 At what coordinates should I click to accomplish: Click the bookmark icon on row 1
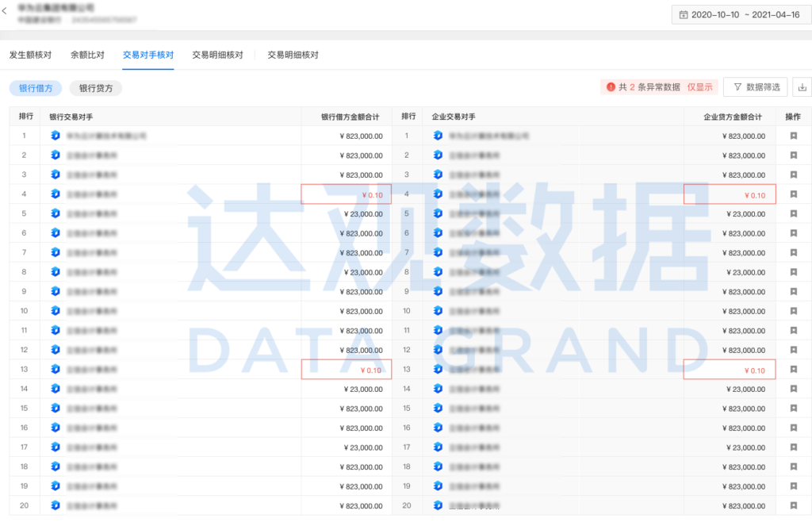[x=792, y=135]
